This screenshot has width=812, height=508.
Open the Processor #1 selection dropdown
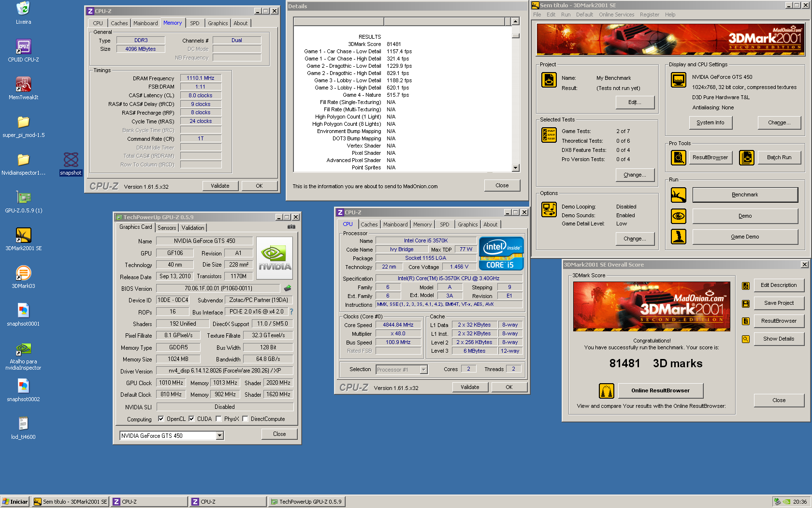[424, 370]
